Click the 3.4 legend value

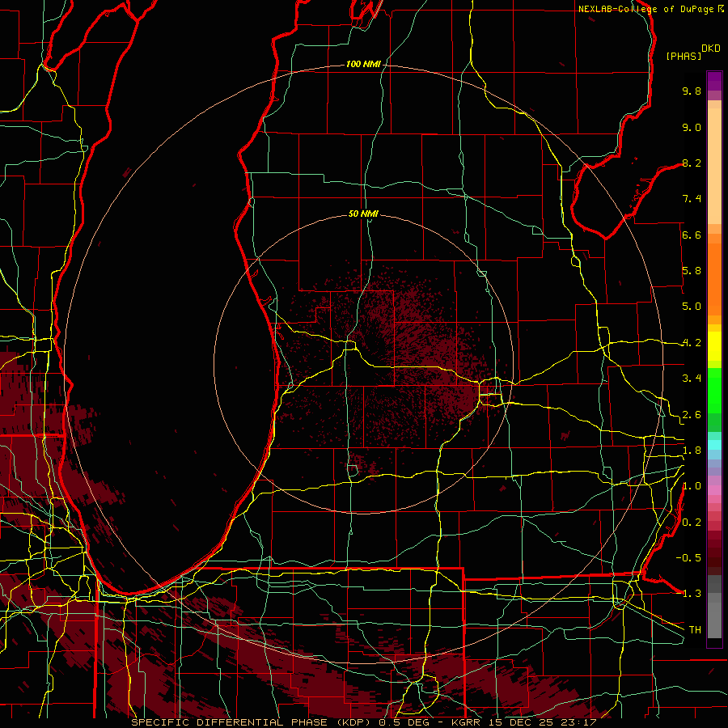pyautogui.click(x=692, y=379)
